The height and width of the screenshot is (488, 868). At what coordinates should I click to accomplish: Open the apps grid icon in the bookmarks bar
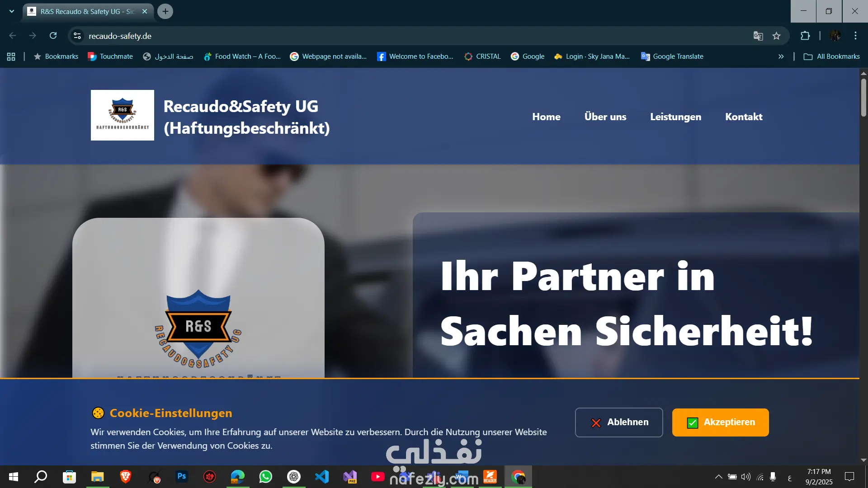[11, 56]
